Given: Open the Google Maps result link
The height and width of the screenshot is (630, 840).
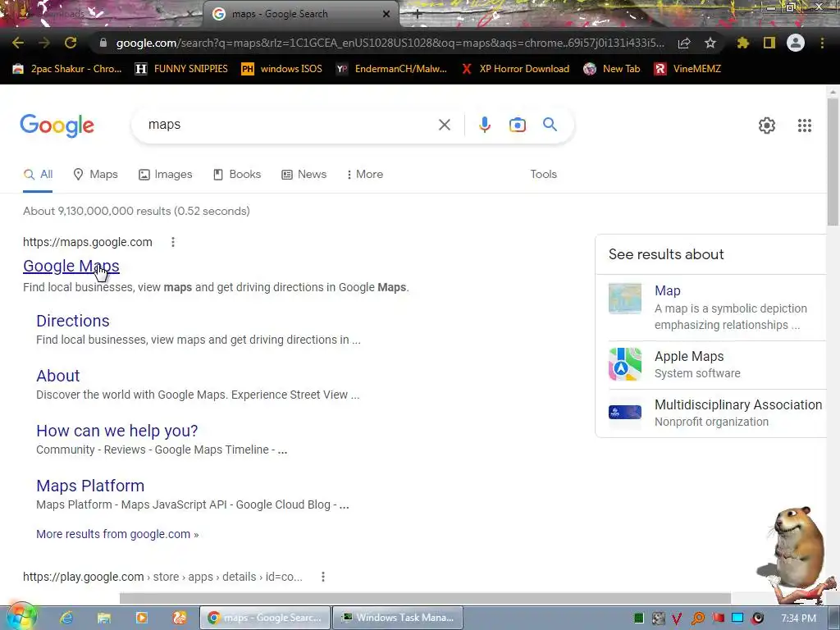Looking at the screenshot, I should tap(71, 267).
